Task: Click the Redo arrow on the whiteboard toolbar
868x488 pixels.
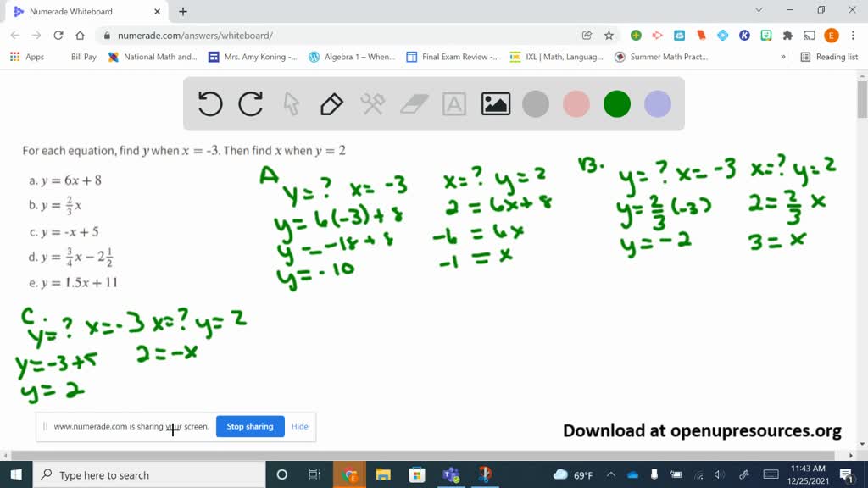Action: (251, 103)
